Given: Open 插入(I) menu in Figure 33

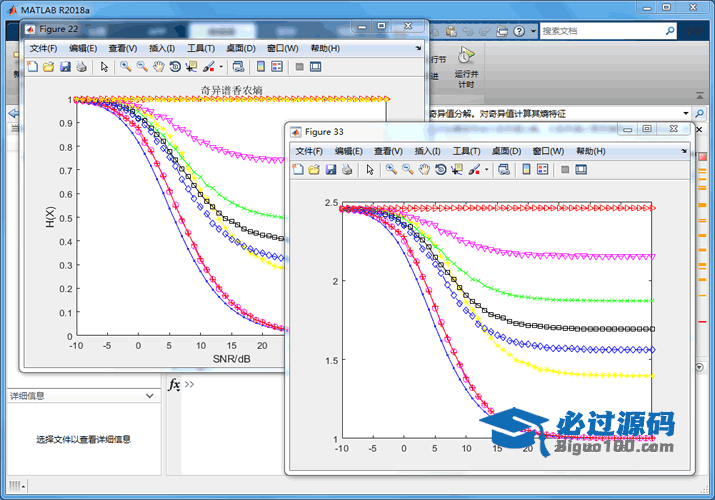Looking at the screenshot, I should (427, 151).
